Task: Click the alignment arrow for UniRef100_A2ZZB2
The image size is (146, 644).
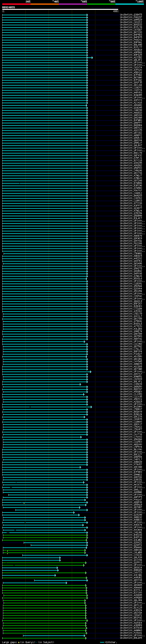Action: (x=47, y=58)
